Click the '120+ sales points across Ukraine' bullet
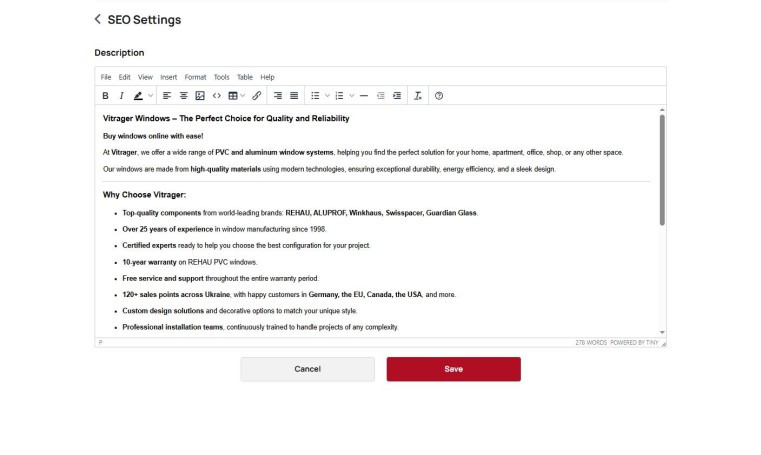The height and width of the screenshot is (455, 761). coord(289,294)
